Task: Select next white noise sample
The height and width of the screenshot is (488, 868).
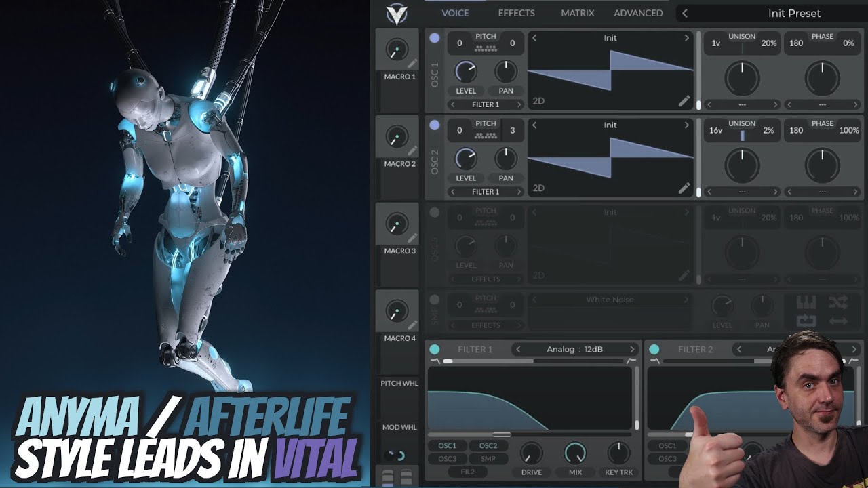Action: click(686, 300)
